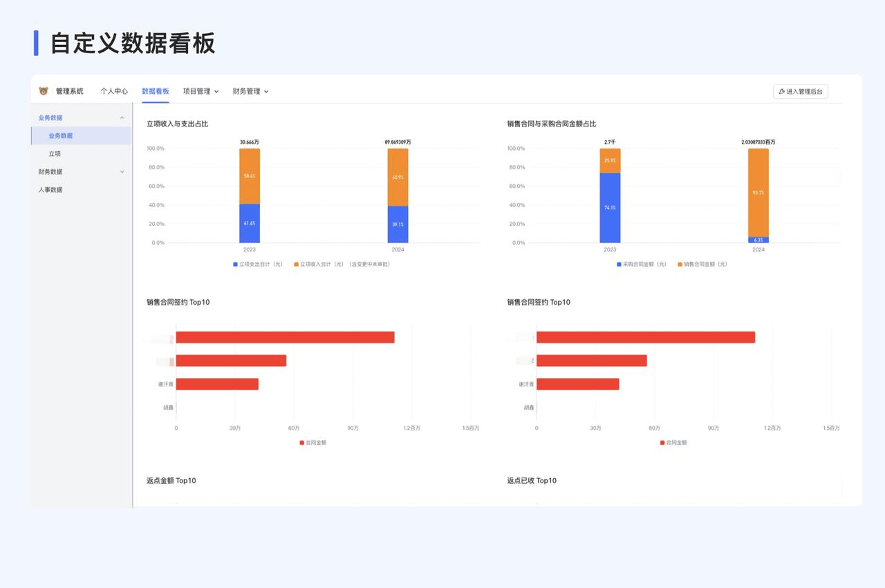The image size is (885, 588).
Task: Click 30.666万 total label above 2023 bar
Action: click(x=250, y=142)
